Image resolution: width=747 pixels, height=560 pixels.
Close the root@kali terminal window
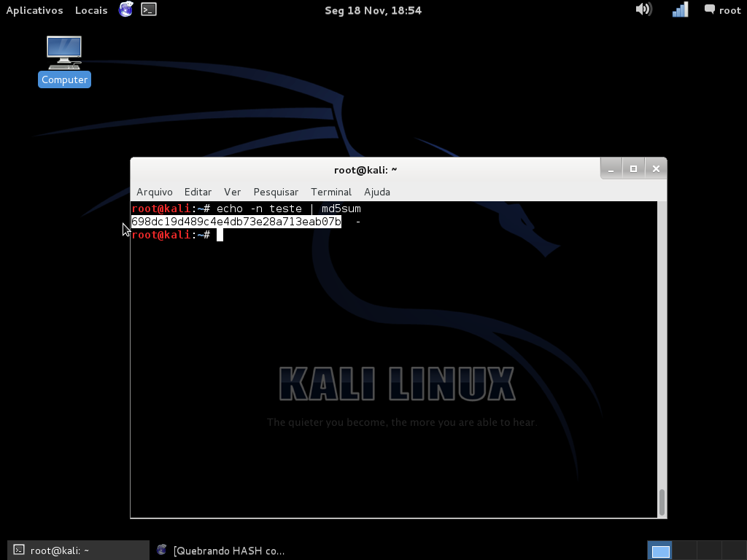click(x=656, y=168)
